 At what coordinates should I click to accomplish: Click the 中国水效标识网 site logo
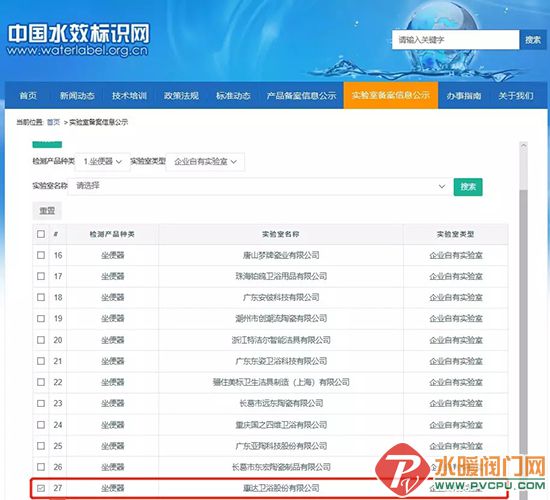[79, 40]
